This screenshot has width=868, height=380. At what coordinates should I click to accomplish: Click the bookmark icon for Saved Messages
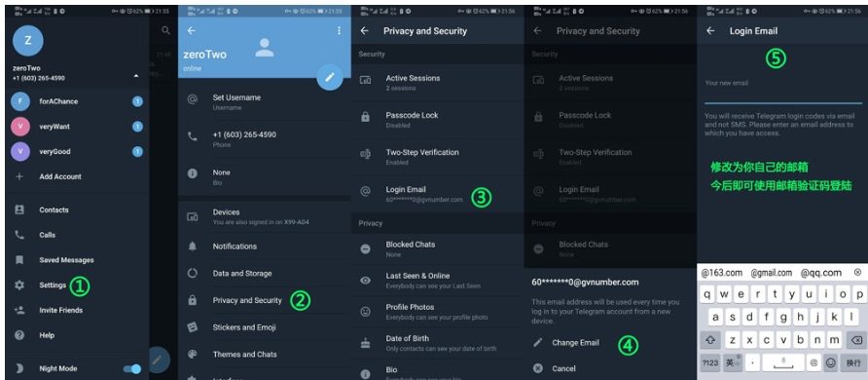pos(19,260)
